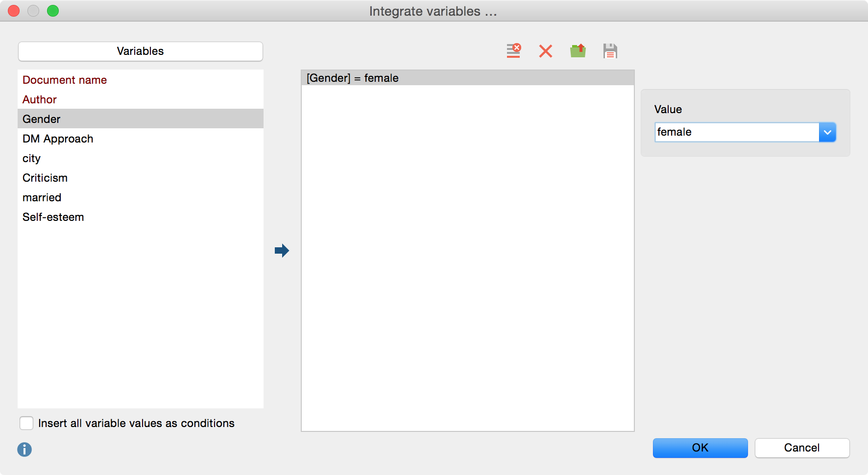Select the Criticism variable
This screenshot has height=475, width=868.
(x=45, y=178)
